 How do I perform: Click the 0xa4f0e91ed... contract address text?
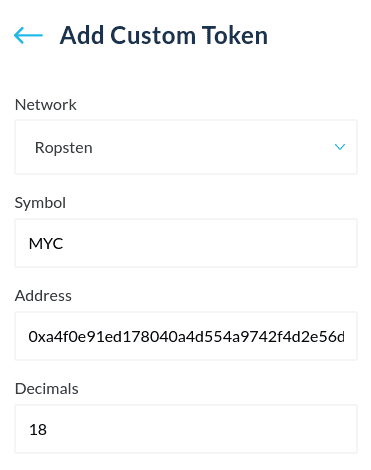pyautogui.click(x=186, y=337)
